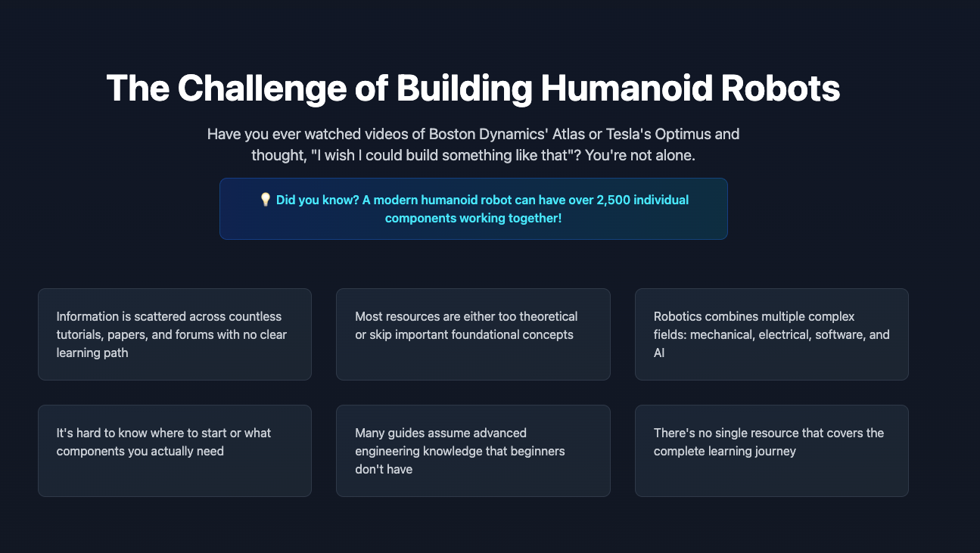Image resolution: width=980 pixels, height=553 pixels.
Task: Click "learning path" text in the first card
Action: tap(92, 353)
